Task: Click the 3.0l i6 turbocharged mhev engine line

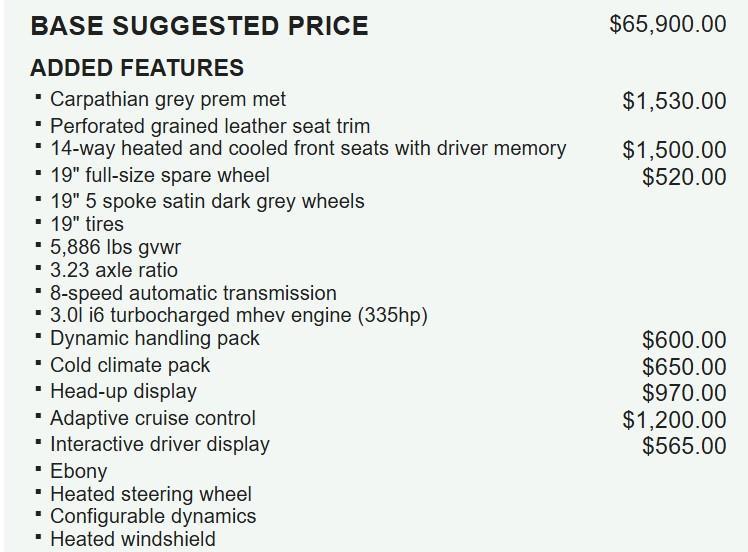Action: point(238,316)
